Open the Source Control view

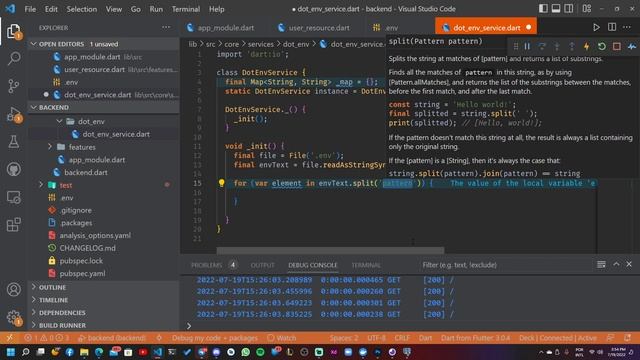click(13, 86)
